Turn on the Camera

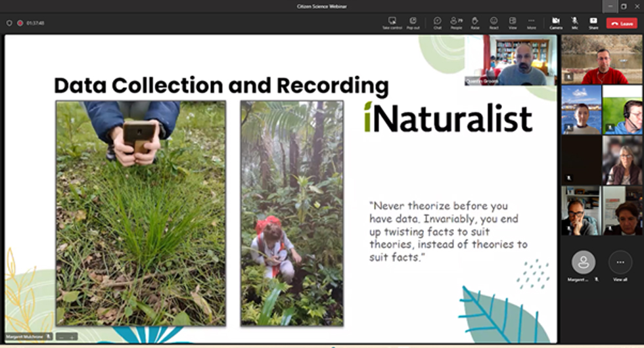[556, 23]
